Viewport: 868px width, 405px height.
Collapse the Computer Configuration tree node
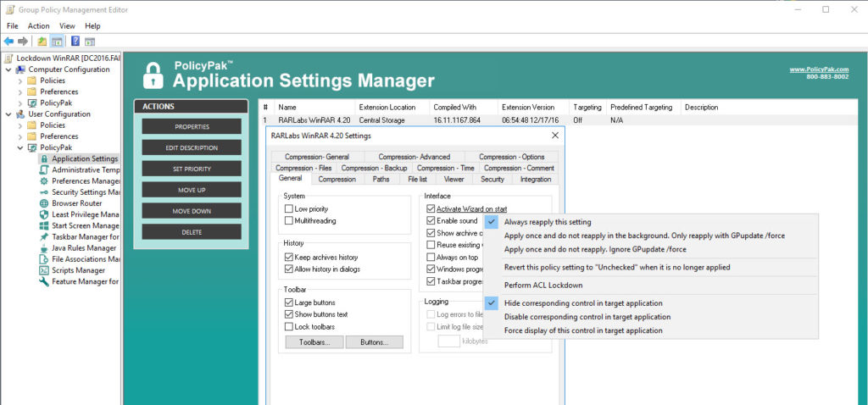(x=8, y=69)
